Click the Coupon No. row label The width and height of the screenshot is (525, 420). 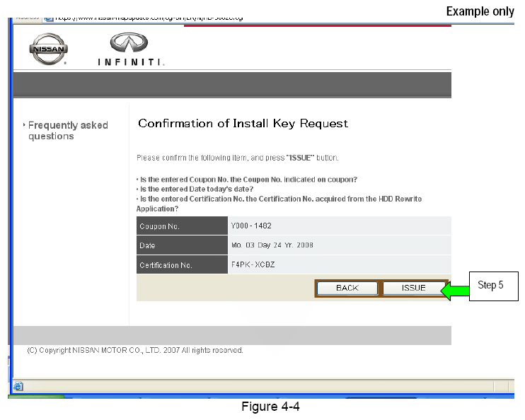pyautogui.click(x=160, y=226)
